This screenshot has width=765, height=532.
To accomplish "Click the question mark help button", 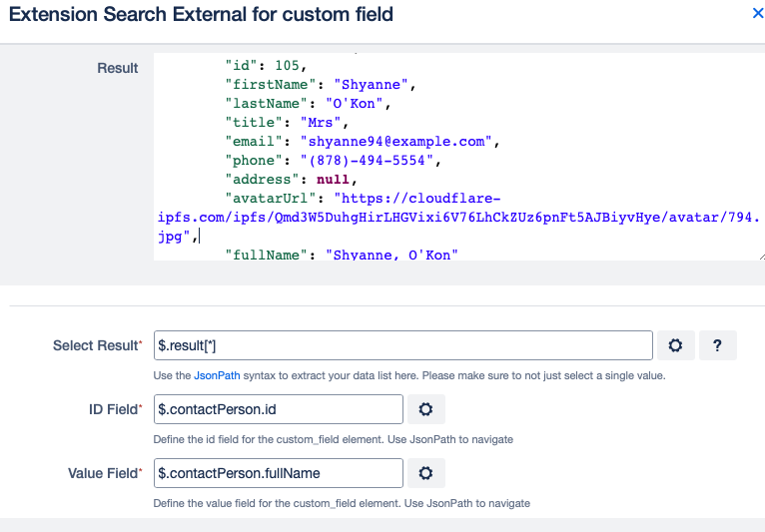I will 717,345.
